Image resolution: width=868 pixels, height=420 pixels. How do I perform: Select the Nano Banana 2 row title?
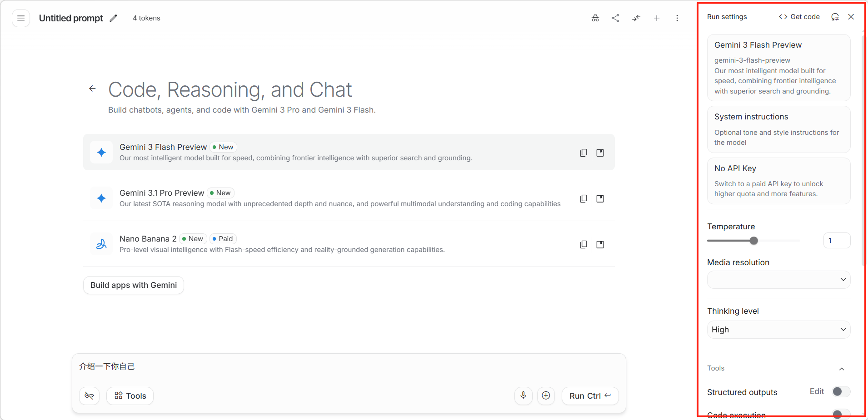148,239
